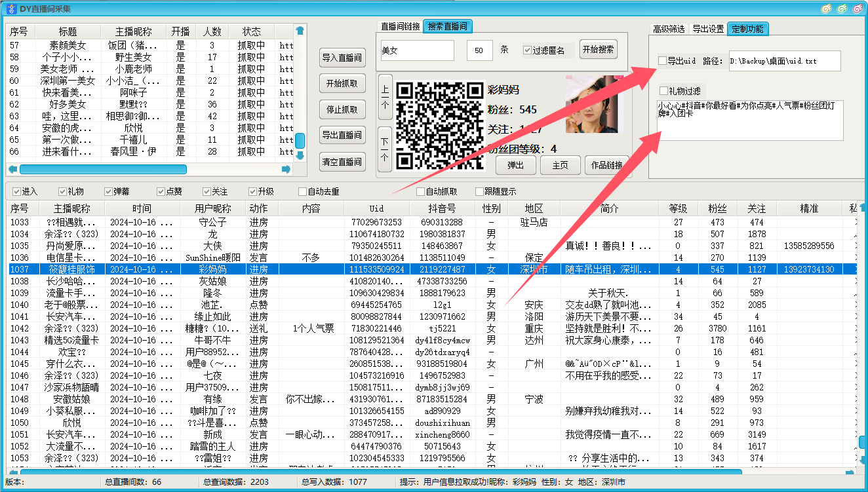Click the phone number cell 13585289556
The height and width of the screenshot is (492, 868).
pos(809,246)
